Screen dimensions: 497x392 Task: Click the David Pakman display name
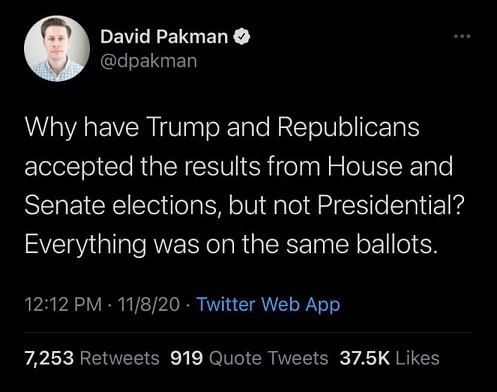[164, 36]
